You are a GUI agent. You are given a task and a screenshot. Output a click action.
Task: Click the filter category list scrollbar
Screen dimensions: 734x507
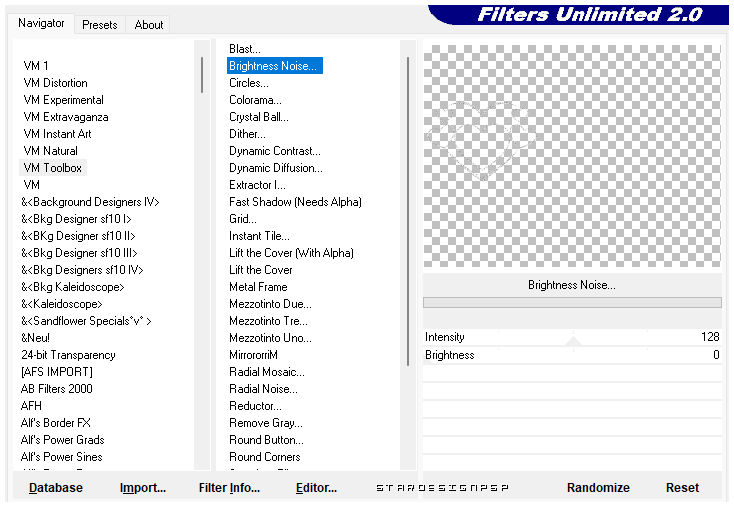pos(202,75)
